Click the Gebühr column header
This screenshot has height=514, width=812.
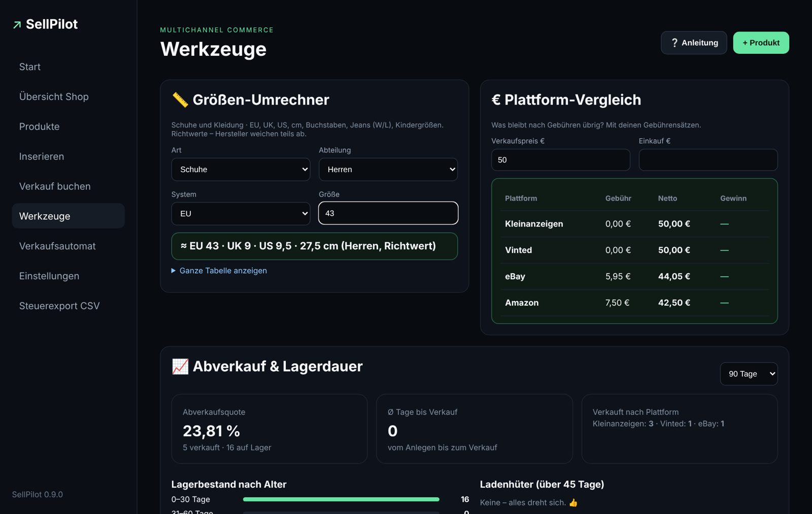(x=618, y=199)
